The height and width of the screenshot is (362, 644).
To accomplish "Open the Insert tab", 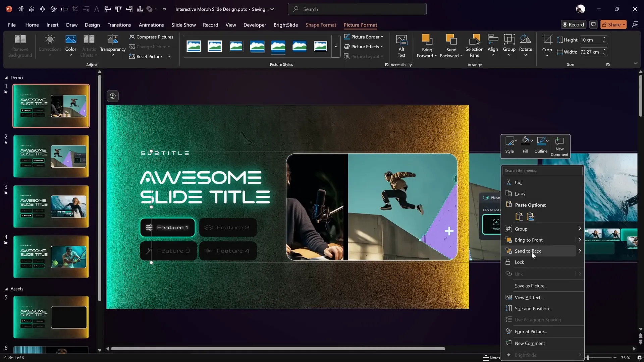I will pos(52,25).
